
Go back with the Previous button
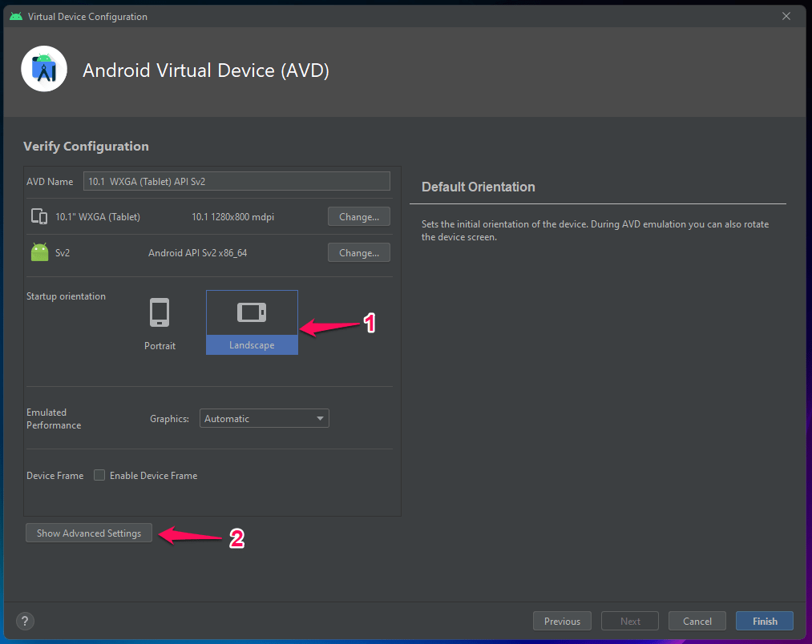point(562,621)
